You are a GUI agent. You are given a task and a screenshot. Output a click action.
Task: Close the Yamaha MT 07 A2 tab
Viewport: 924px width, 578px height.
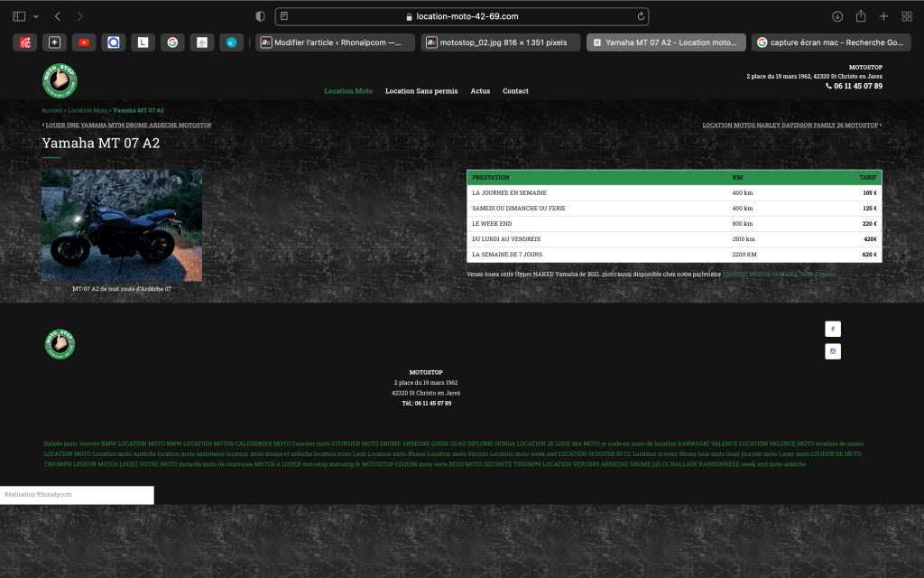tap(597, 42)
